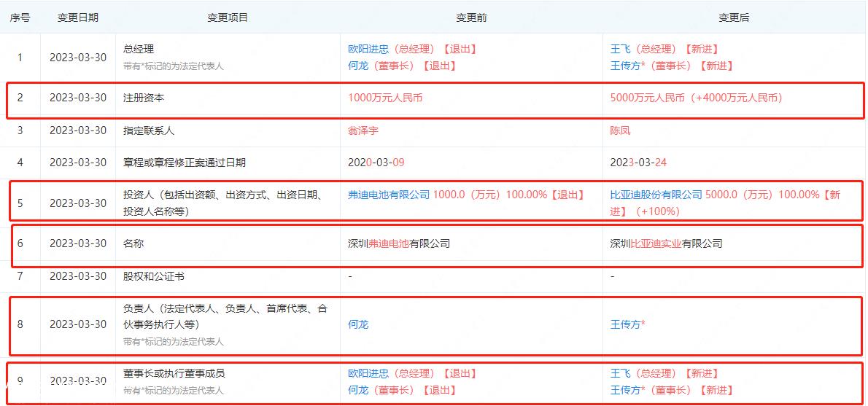Click the 变更前 column header

click(x=471, y=17)
